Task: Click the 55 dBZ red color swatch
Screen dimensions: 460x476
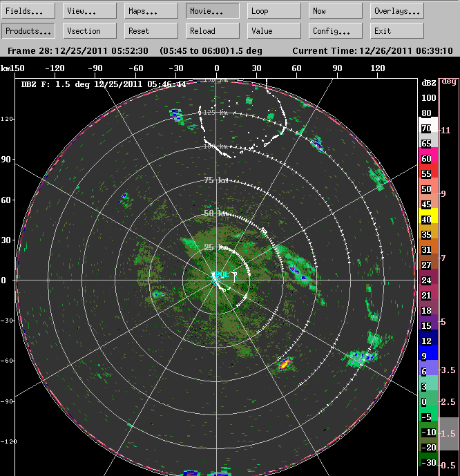Action: 428,171
